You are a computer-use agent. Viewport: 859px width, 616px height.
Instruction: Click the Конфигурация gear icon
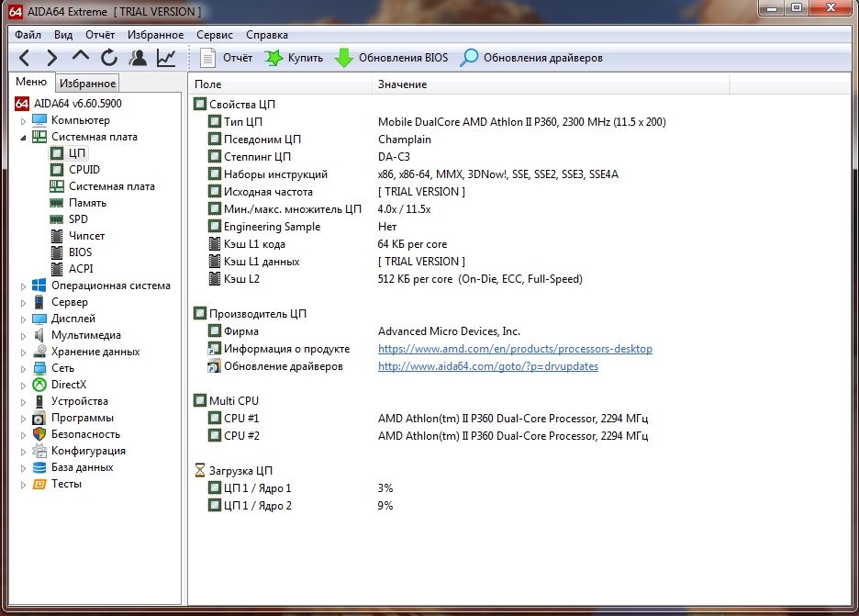pyautogui.click(x=39, y=451)
